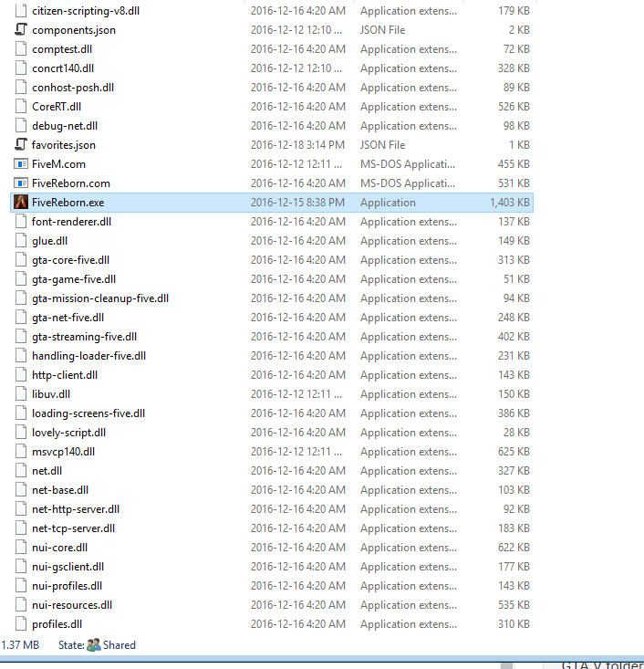The height and width of the screenshot is (669, 644).
Task: Select the font-renderer.dll file name
Action: 71,222
